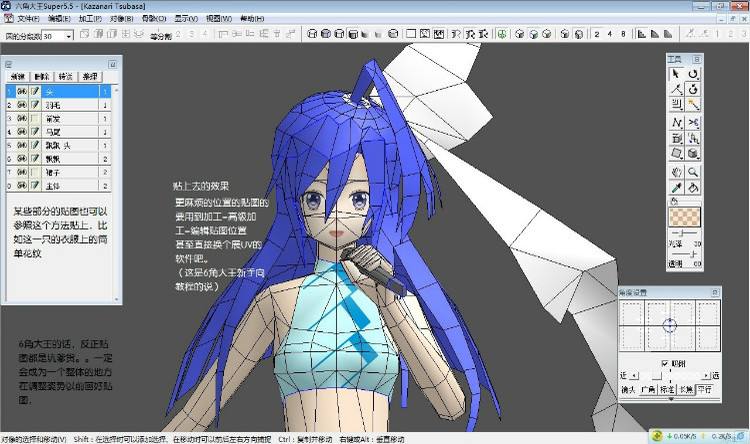Open the circle division count dropdown showing 30
The height and width of the screenshot is (444, 750).
click(x=69, y=36)
